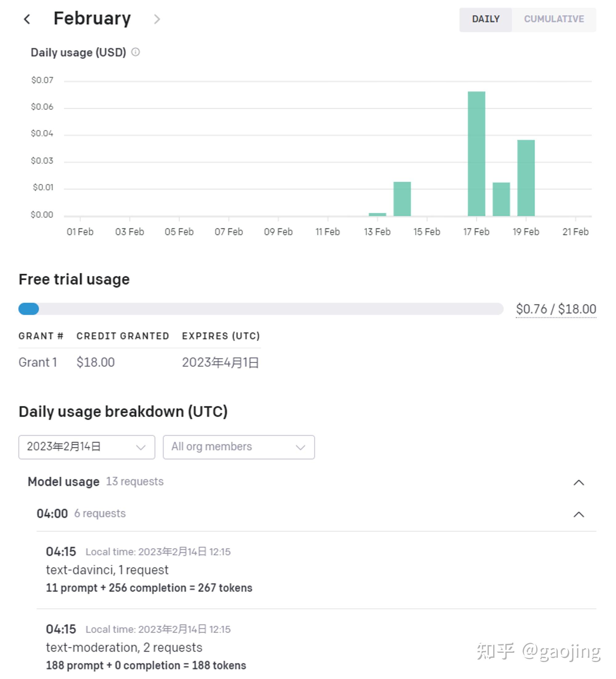Click the Daily usage breakdown heading

click(123, 411)
